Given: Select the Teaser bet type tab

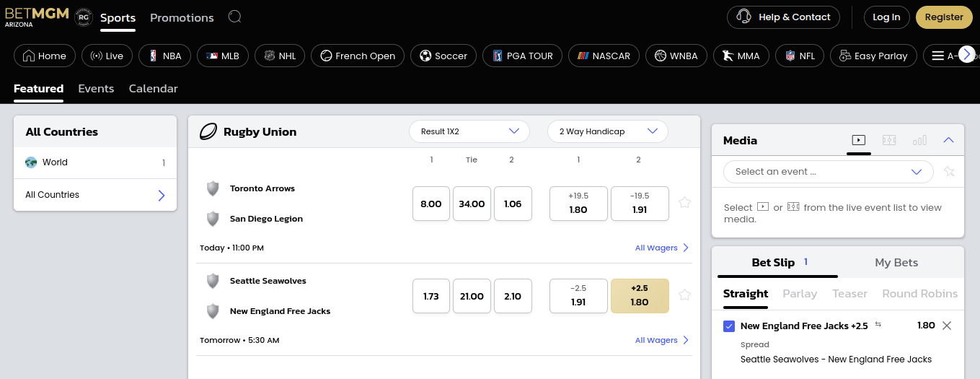Looking at the screenshot, I should 849,294.
